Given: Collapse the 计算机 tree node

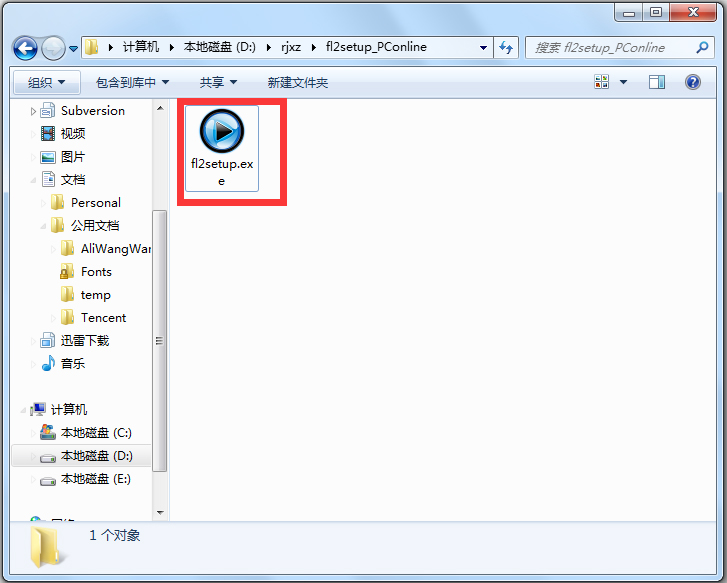Looking at the screenshot, I should [x=23, y=410].
